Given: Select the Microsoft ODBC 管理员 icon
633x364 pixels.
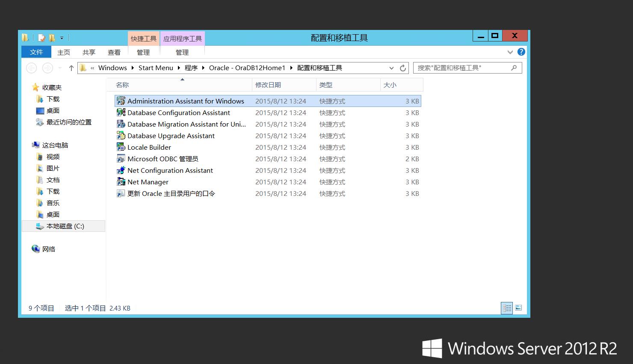Looking at the screenshot, I should (x=121, y=159).
